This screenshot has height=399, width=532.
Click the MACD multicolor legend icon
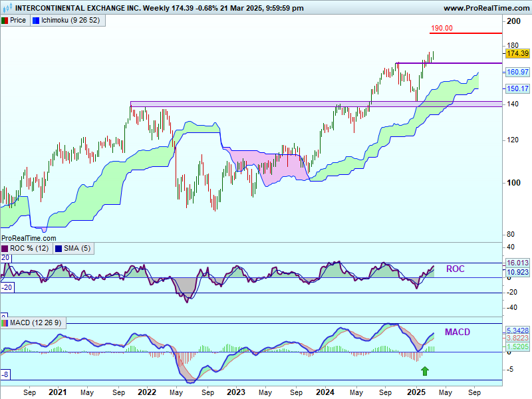point(5,323)
